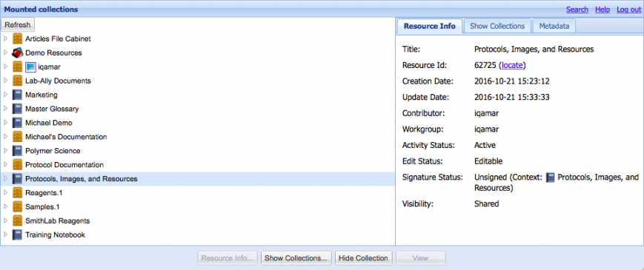Screen dimensions: 644x270
Task: Expand the Master Glossary node
Action: (5, 109)
